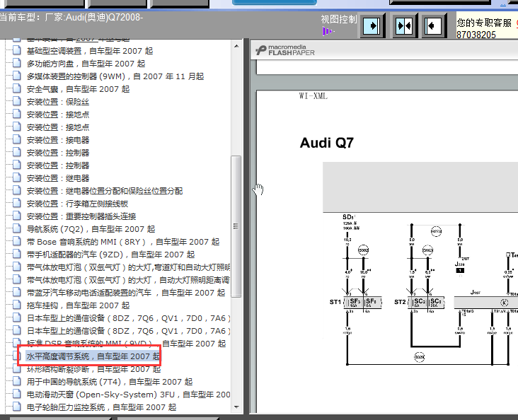518x420 pixels.
Task: Open 安装位置：保险丝 entry
Action: click(58, 102)
